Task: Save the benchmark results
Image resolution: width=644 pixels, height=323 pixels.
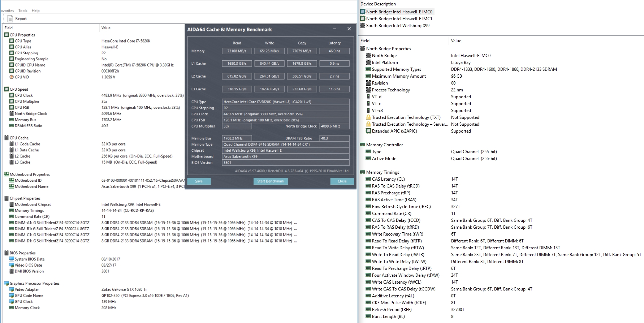Action: click(199, 181)
